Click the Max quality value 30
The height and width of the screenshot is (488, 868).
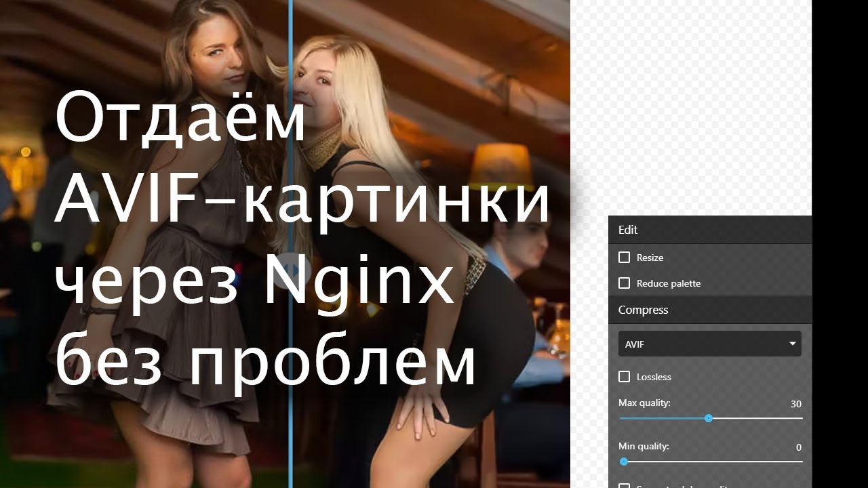click(795, 404)
